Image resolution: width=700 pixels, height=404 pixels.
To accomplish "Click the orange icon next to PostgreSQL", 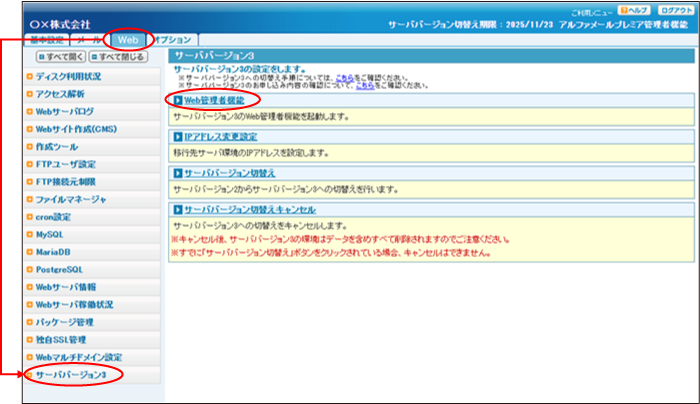I will [x=30, y=269].
